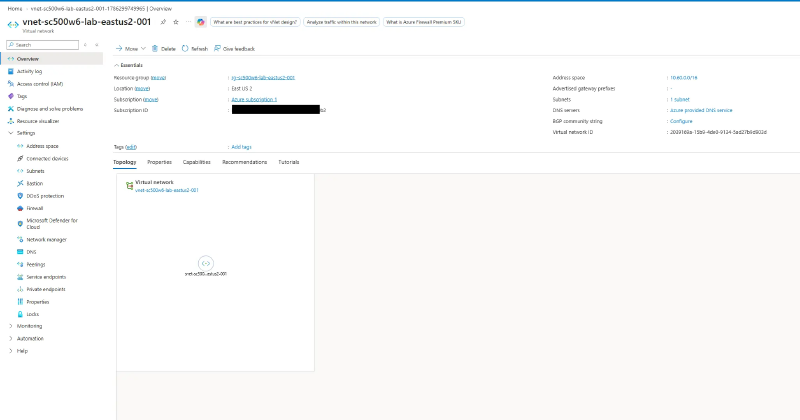The width and height of the screenshot is (800, 420).
Task: Click the vnet breadcrumb Overview entry
Action: [101, 9]
